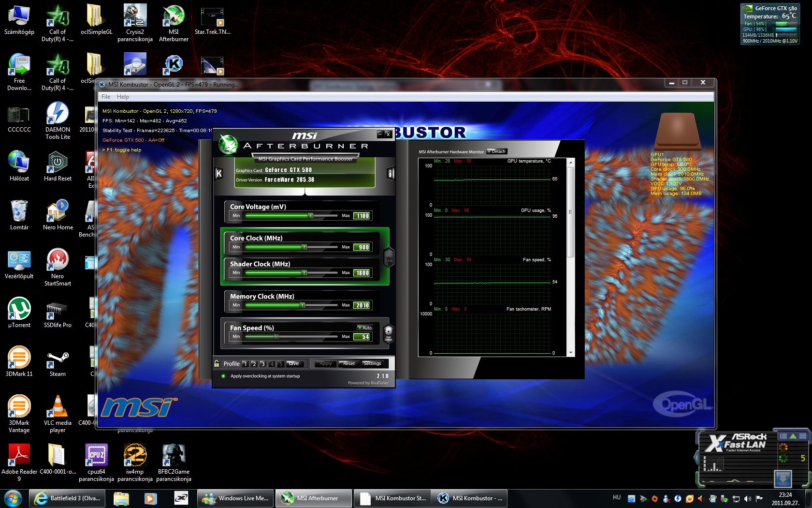Open the Windows Start button
This screenshot has height=508, width=812.
13,498
